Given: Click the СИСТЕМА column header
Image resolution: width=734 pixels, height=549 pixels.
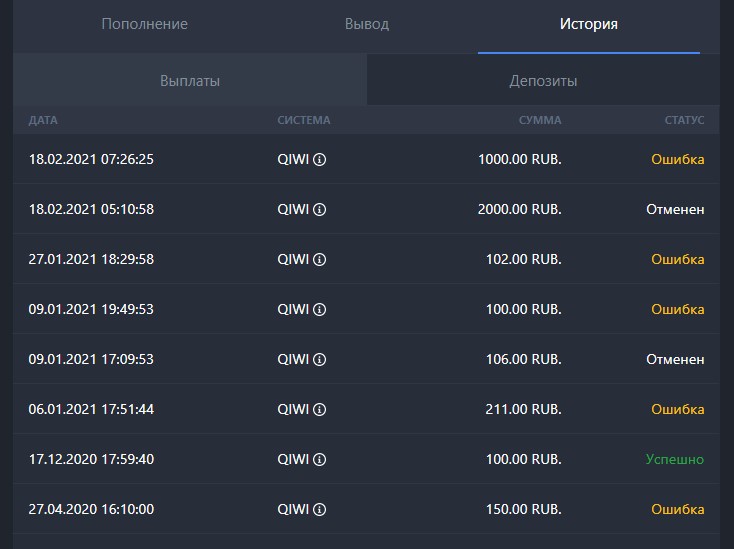Looking at the screenshot, I should pos(304,120).
